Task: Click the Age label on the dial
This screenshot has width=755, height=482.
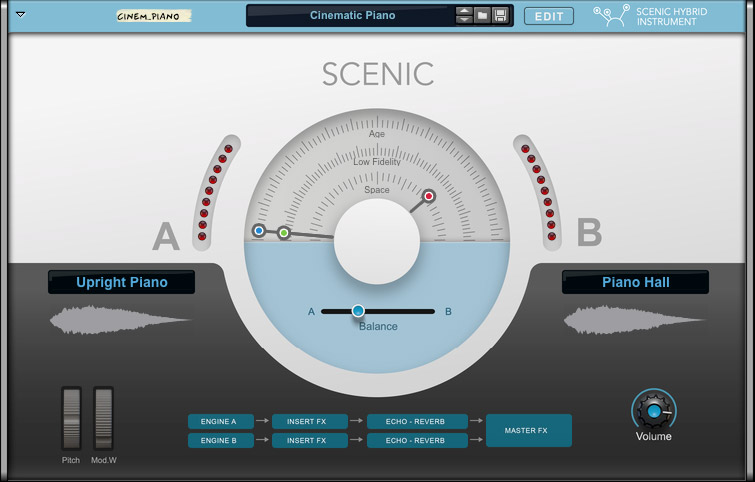Action: point(377,134)
